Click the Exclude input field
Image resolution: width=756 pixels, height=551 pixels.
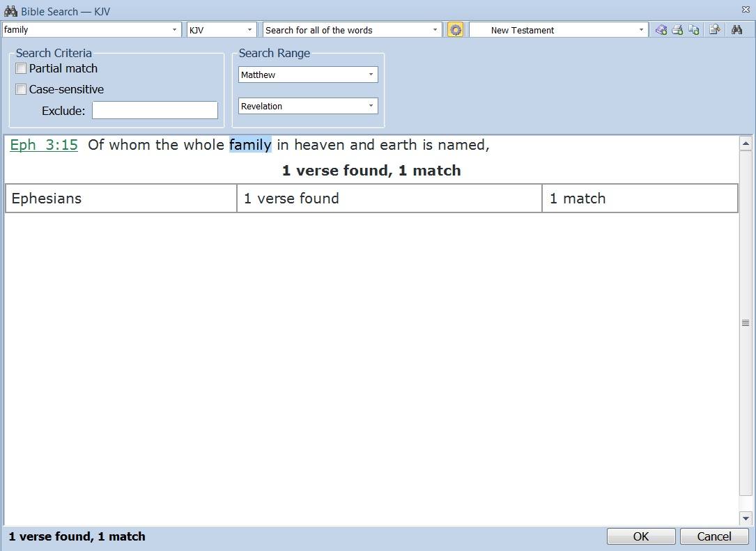[x=155, y=110]
